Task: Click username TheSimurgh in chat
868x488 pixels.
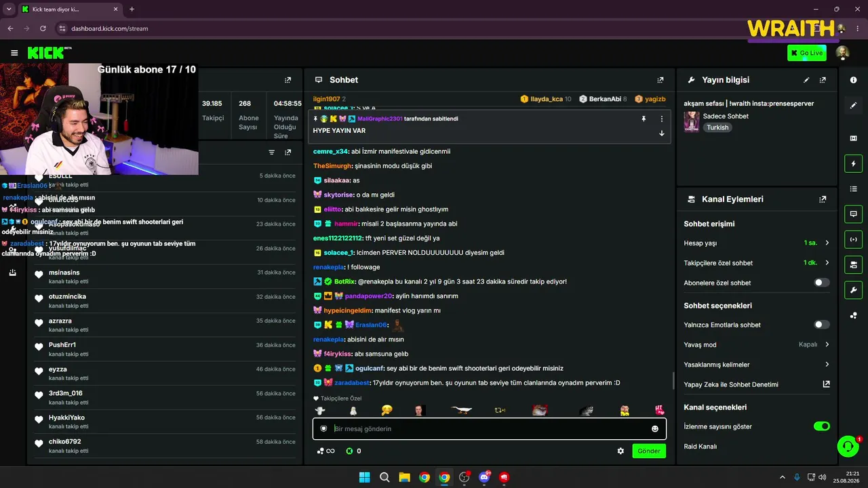Action: point(332,166)
